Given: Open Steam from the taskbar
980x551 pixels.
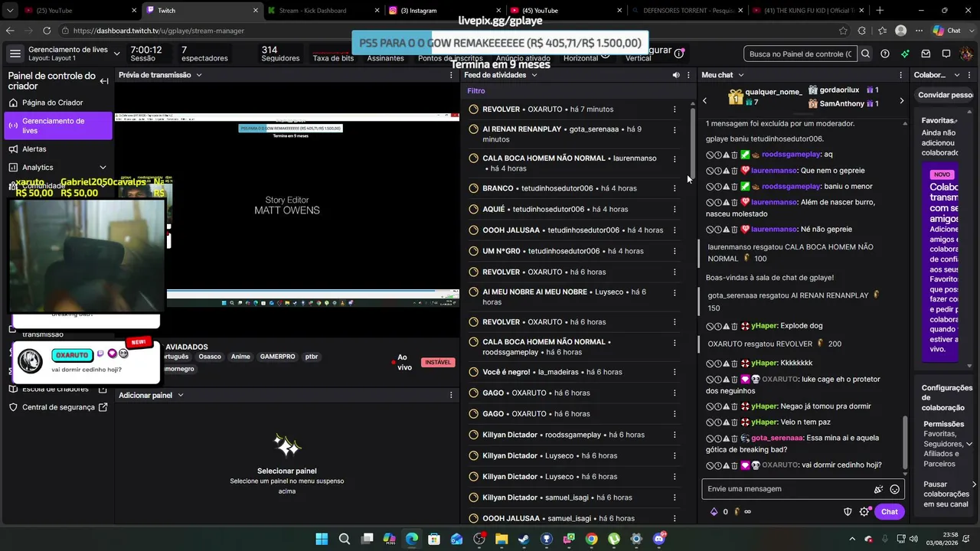Looking at the screenshot, I should click(524, 539).
